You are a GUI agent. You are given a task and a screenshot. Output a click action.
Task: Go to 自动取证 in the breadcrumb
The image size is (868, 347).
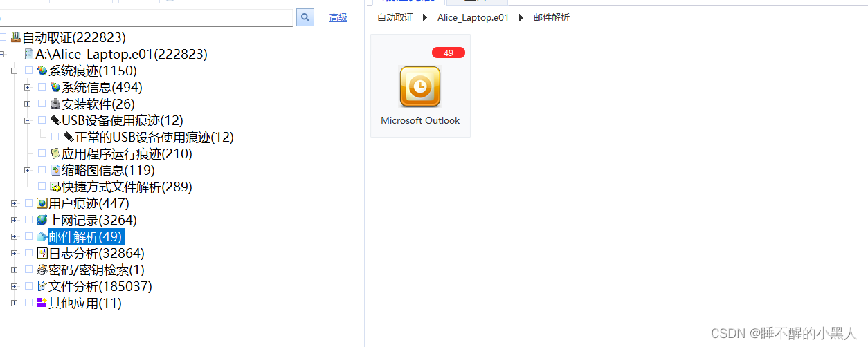point(395,17)
